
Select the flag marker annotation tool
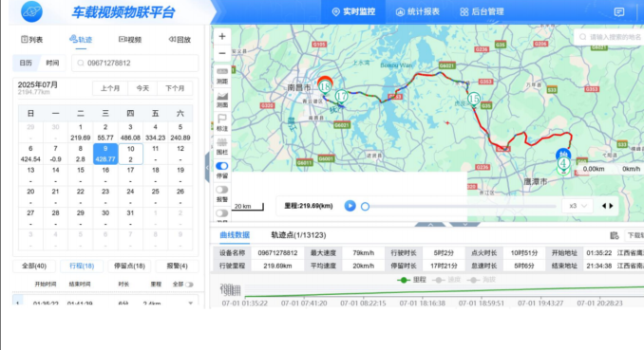coord(221,123)
